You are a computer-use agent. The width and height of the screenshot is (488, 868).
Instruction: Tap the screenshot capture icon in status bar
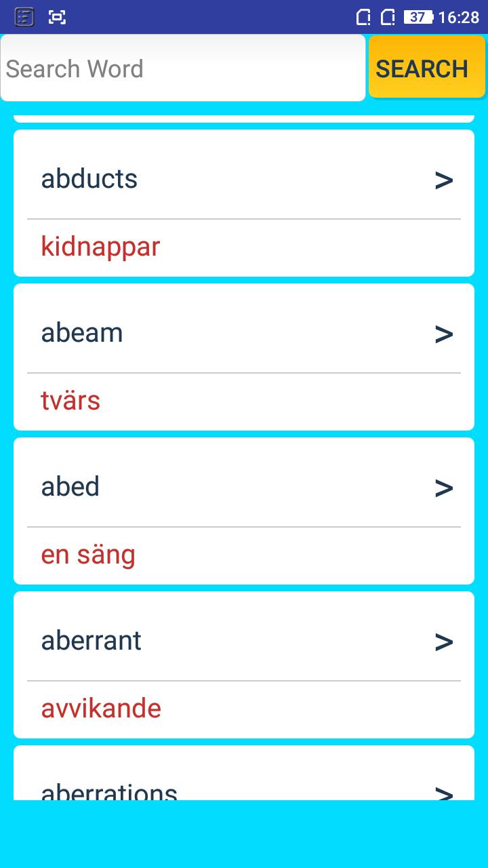[x=58, y=17]
